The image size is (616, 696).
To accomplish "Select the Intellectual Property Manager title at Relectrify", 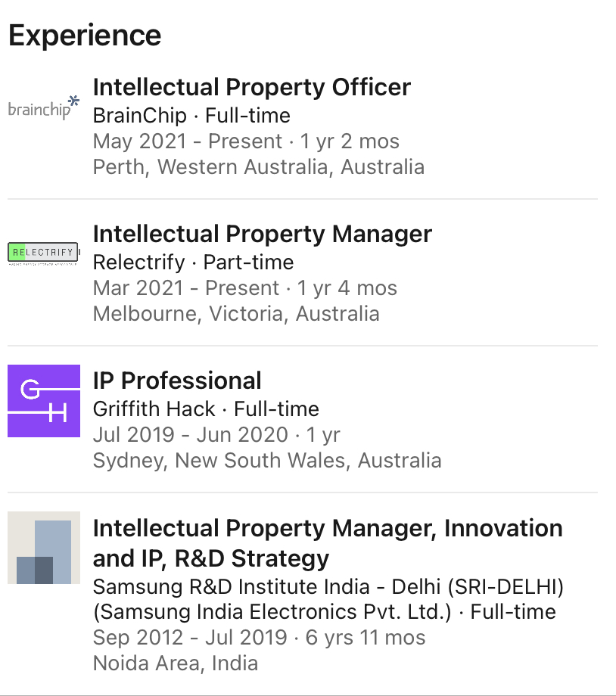I will (262, 234).
